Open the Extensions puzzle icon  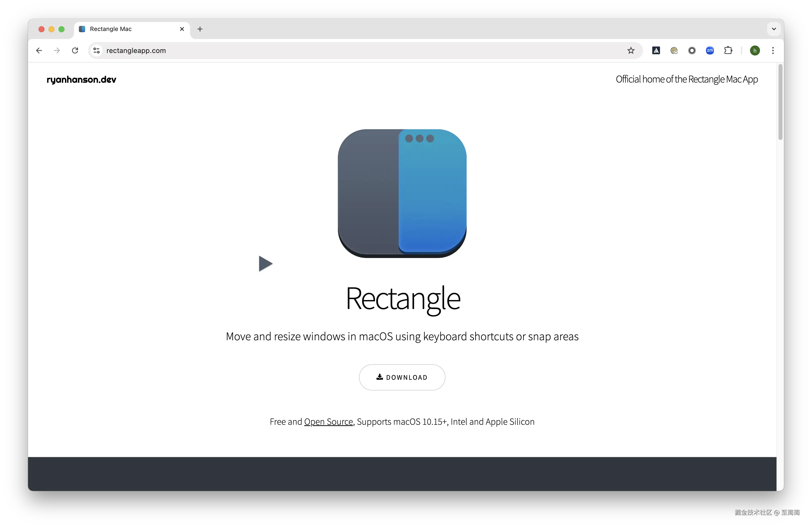pos(728,50)
